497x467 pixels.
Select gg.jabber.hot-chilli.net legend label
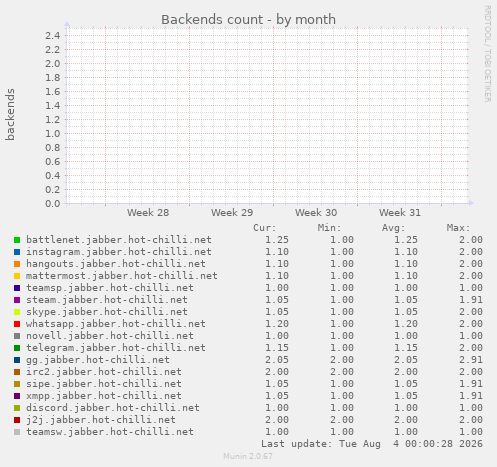coord(98,360)
